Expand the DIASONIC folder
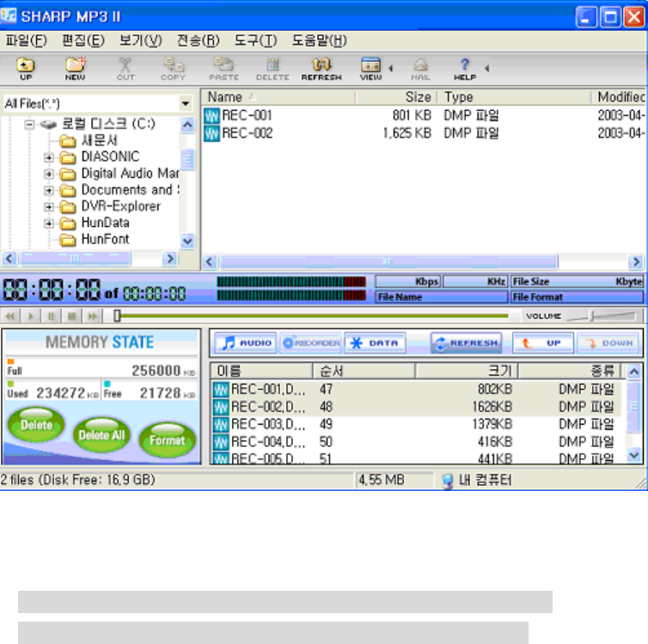This screenshot has height=644, width=648. (x=49, y=157)
